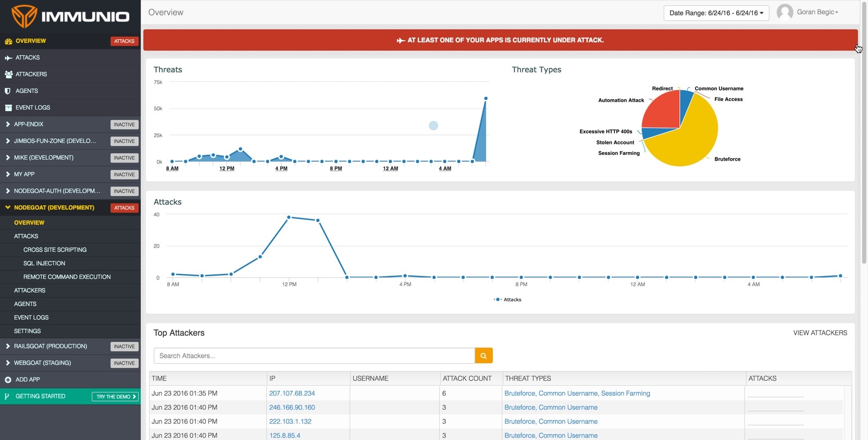Expand the APP-ENDIX app tree
The width and height of the screenshot is (868, 440).
(x=8, y=125)
